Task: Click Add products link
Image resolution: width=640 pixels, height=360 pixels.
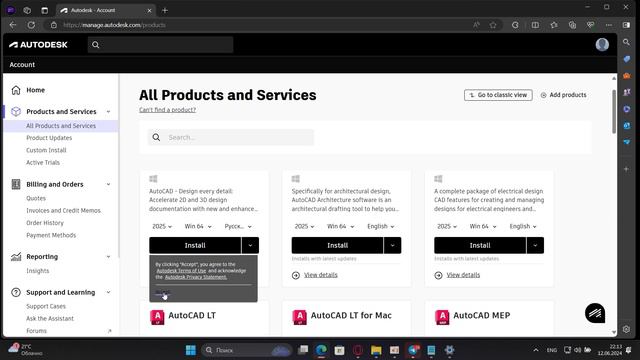Action: [563, 95]
